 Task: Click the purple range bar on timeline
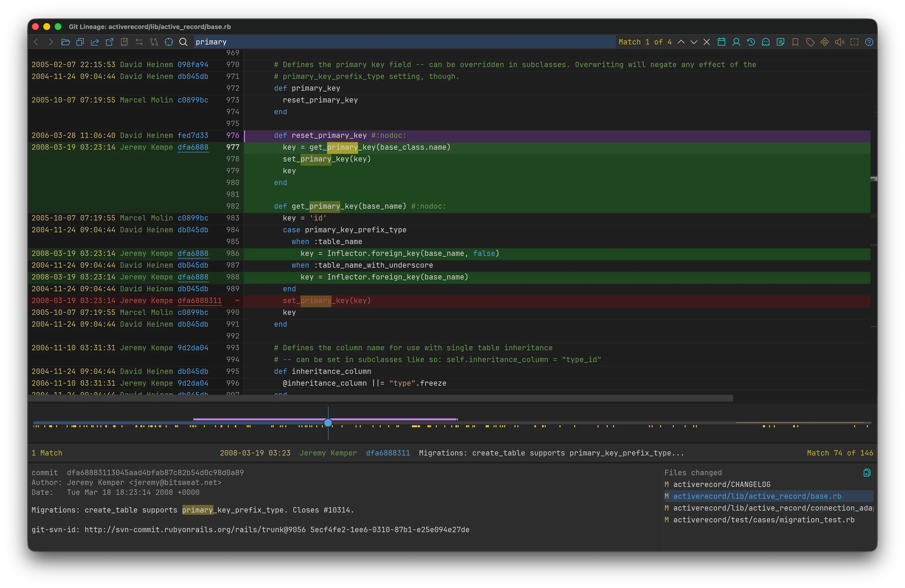pyautogui.click(x=325, y=419)
